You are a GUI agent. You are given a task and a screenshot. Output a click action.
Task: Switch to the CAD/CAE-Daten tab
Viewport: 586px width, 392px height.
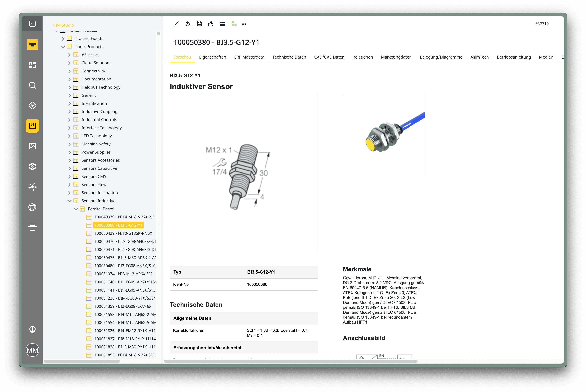point(329,57)
